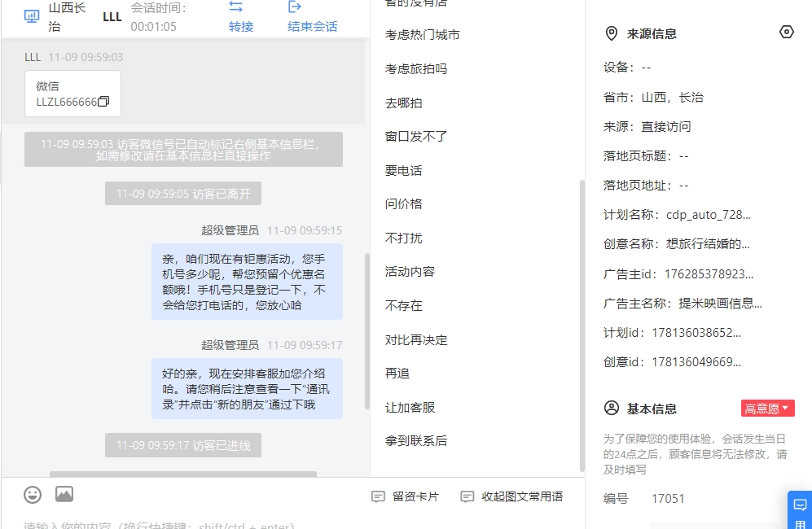The width and height of the screenshot is (812, 529).
Task: Click the 广告主名称 value 提米映画信息...
Action: [x=720, y=304]
